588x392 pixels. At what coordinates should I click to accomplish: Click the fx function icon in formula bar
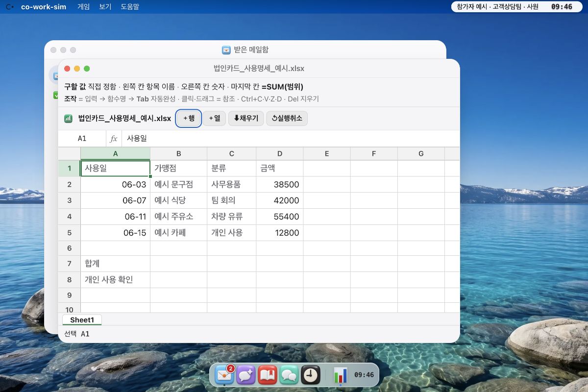pos(114,139)
